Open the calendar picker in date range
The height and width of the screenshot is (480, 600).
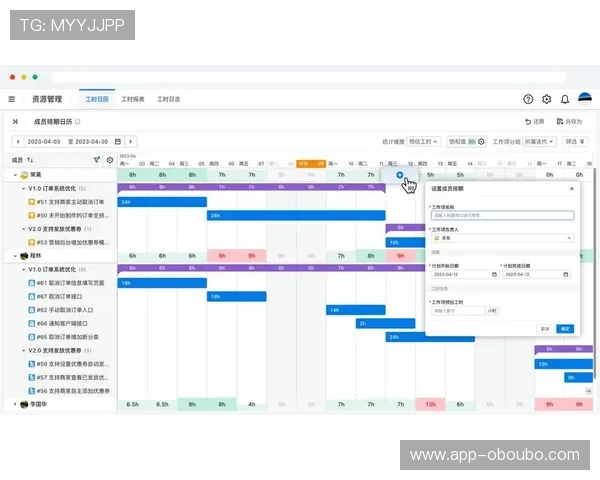[x=118, y=142]
